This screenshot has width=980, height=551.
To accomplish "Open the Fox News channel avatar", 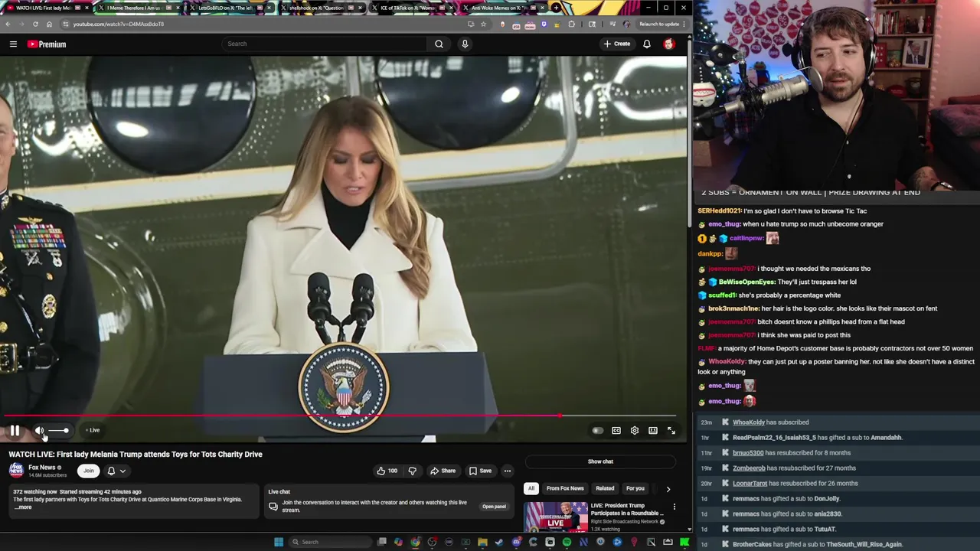I will 16,471.
